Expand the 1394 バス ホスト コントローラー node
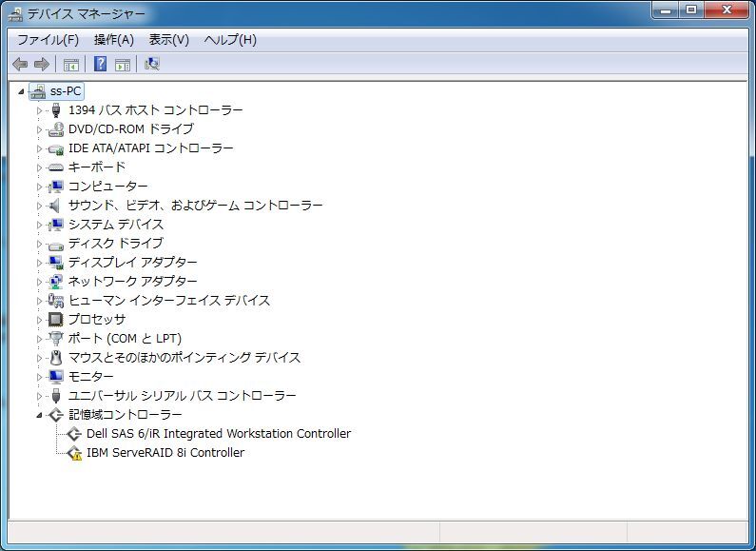756x551 pixels. coord(39,110)
